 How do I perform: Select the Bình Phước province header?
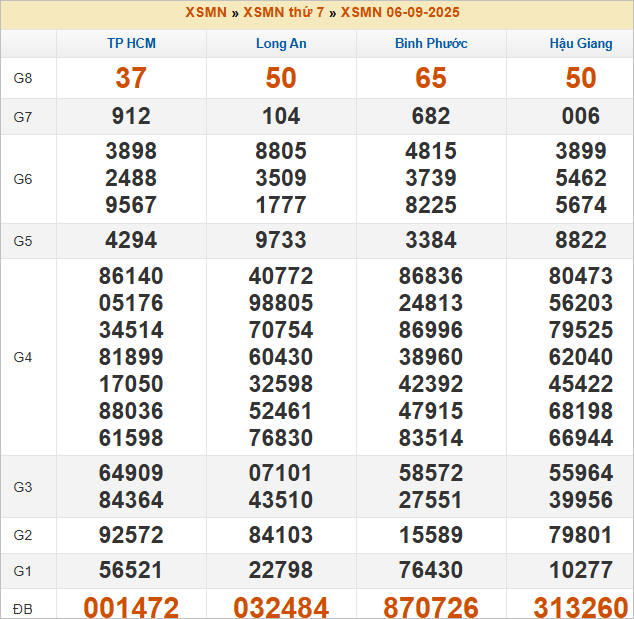431,43
